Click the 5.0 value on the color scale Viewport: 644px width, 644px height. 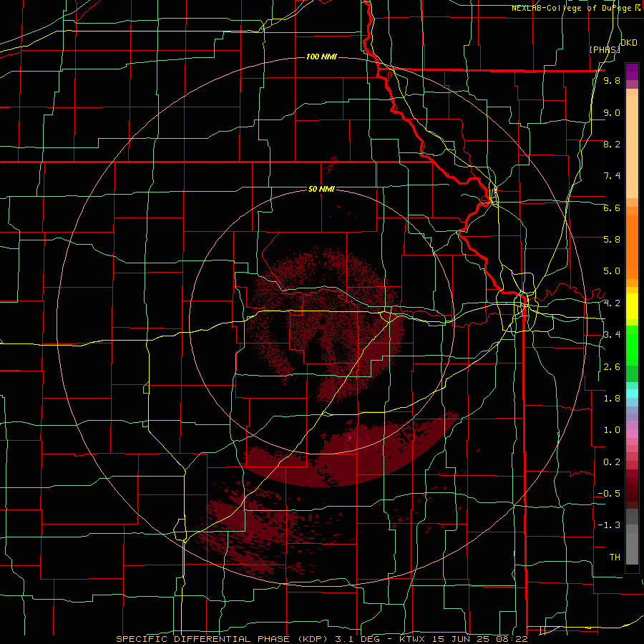612,271
